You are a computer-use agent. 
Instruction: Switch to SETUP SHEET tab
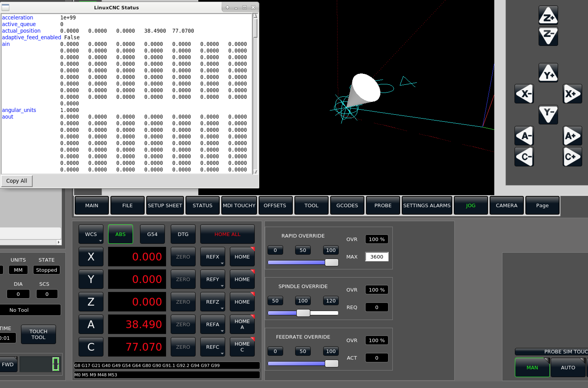(165, 205)
